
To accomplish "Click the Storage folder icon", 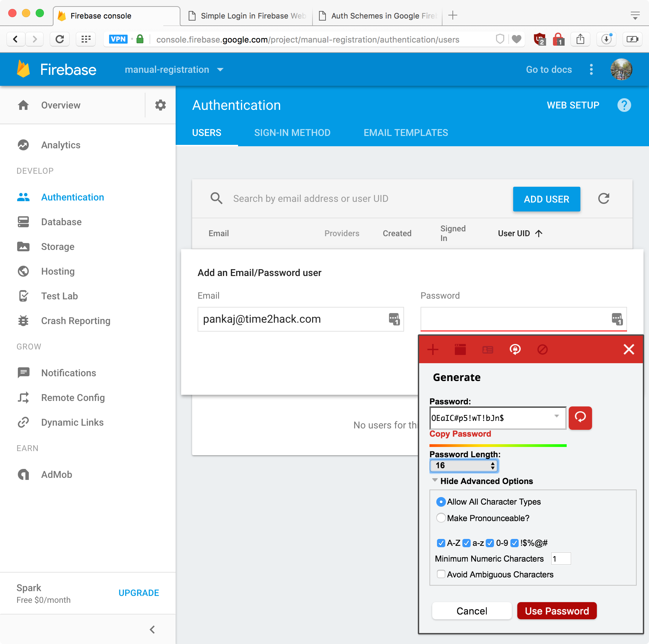I will point(23,246).
